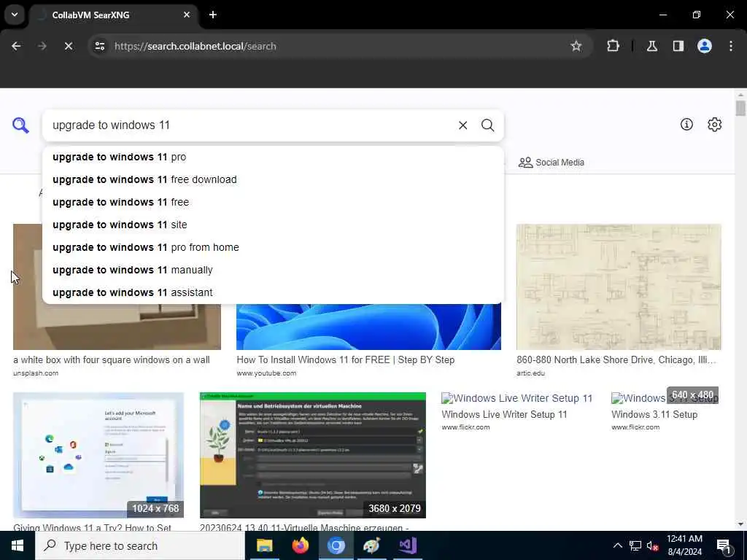The width and height of the screenshot is (747, 560).
Task: Open 'Windows Live Writer Setup 11' title link
Action: 504,414
